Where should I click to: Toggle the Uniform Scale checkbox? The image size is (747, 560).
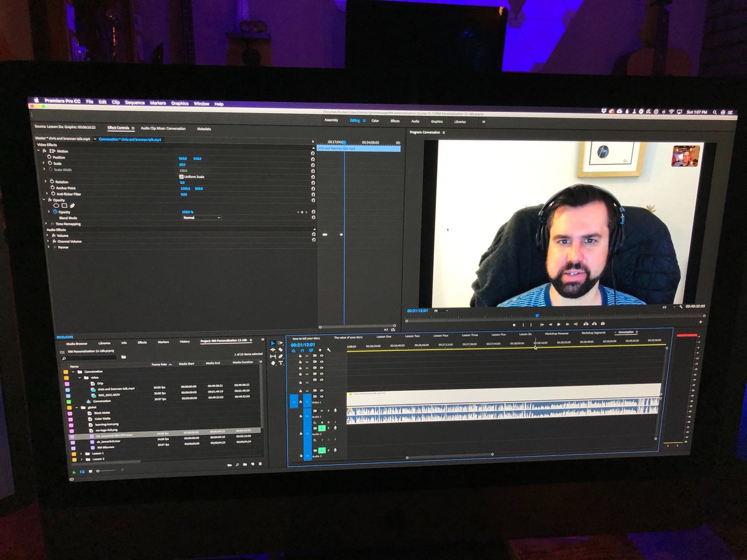[181, 177]
